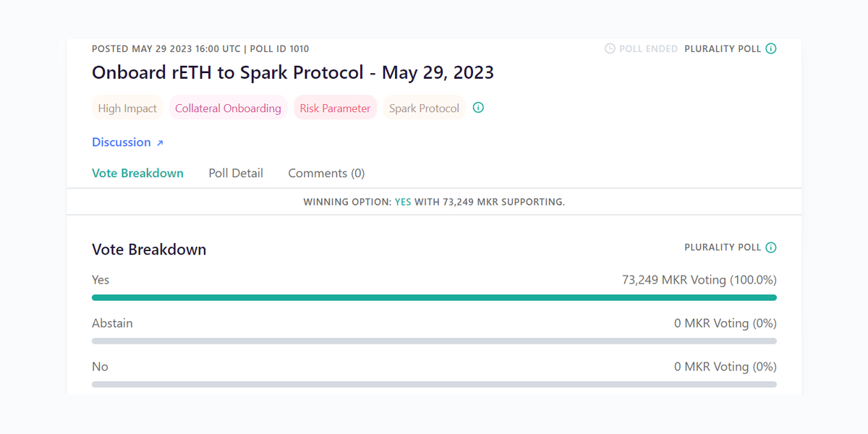Image resolution: width=868 pixels, height=434 pixels.
Task: Click the info icon beside the top Plurality Poll label
Action: (x=771, y=48)
